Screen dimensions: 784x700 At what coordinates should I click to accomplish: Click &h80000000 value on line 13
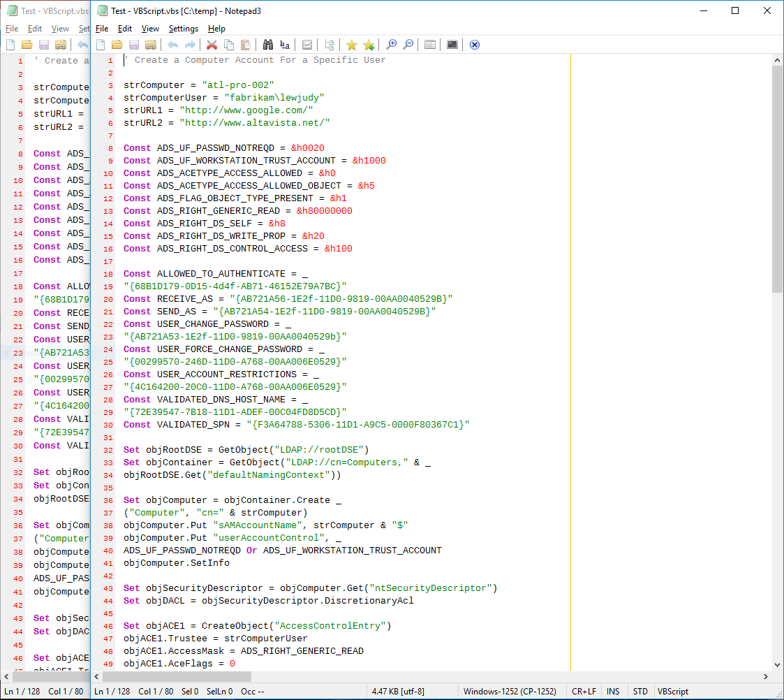(325, 211)
